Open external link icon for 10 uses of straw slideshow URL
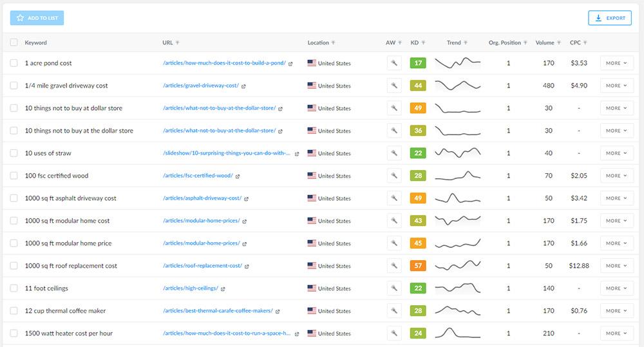The height and width of the screenshot is (347, 644). (x=296, y=154)
